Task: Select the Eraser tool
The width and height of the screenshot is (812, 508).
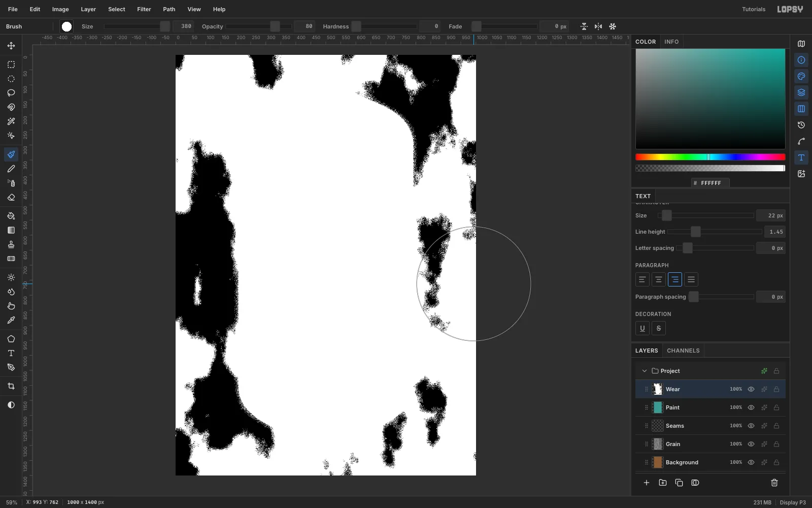Action: tap(11, 197)
